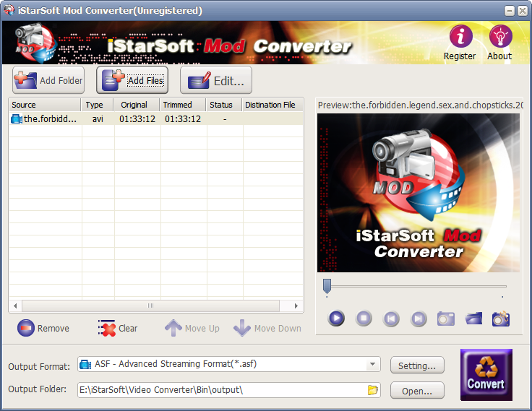The width and height of the screenshot is (532, 411).
Task: Open snapshot settings camera-wrench icon
Action: [501, 319]
